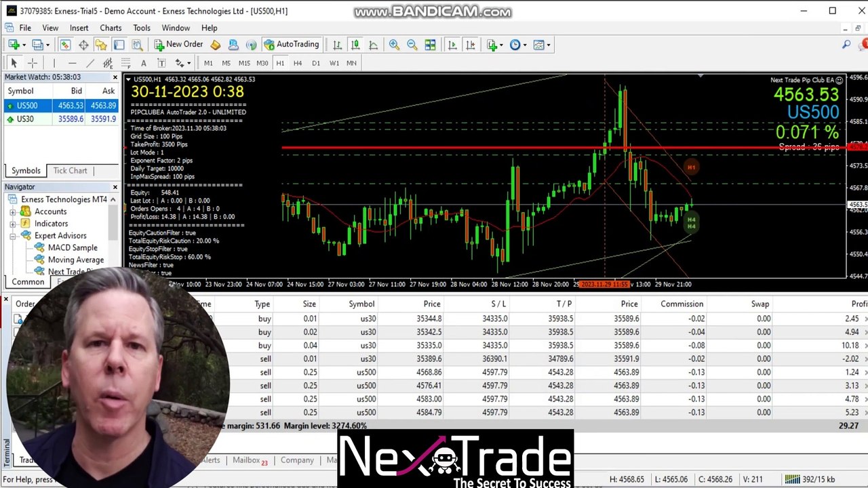Toggle chart shift icon
Viewport: 868px width, 488px height.
471,45
